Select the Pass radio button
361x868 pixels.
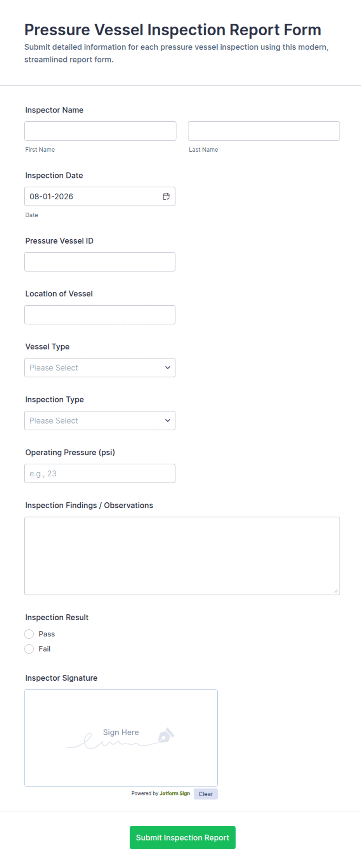pos(29,634)
